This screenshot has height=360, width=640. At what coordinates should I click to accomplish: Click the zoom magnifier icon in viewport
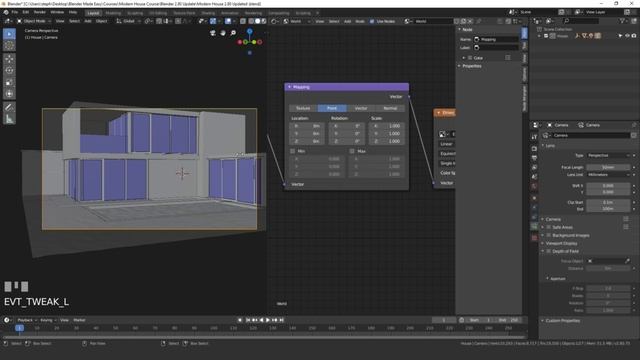[233, 33]
